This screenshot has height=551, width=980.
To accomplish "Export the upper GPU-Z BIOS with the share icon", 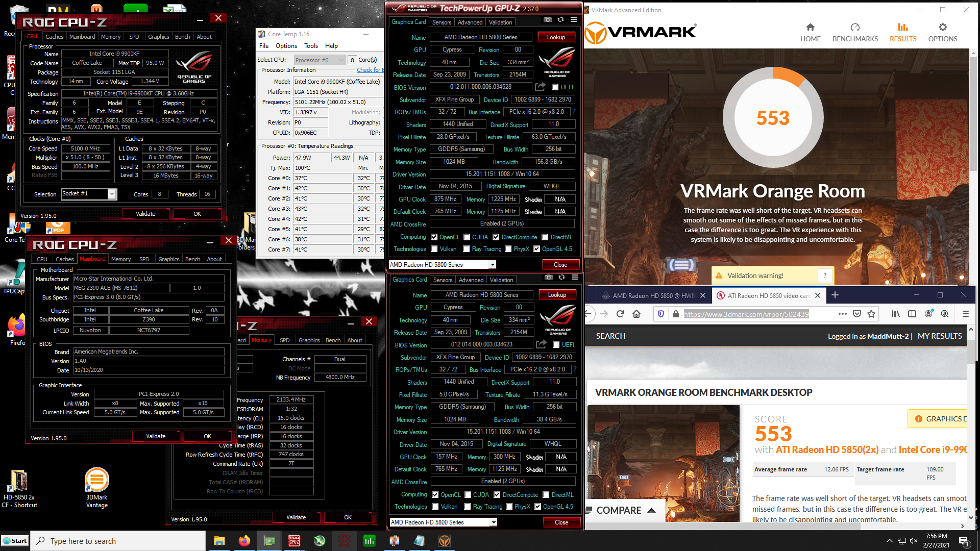I will point(540,87).
